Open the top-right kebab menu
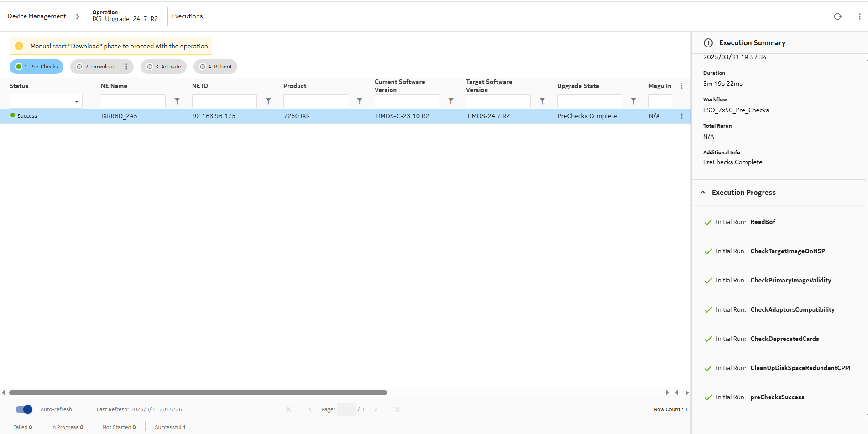This screenshot has width=868, height=434. [859, 16]
